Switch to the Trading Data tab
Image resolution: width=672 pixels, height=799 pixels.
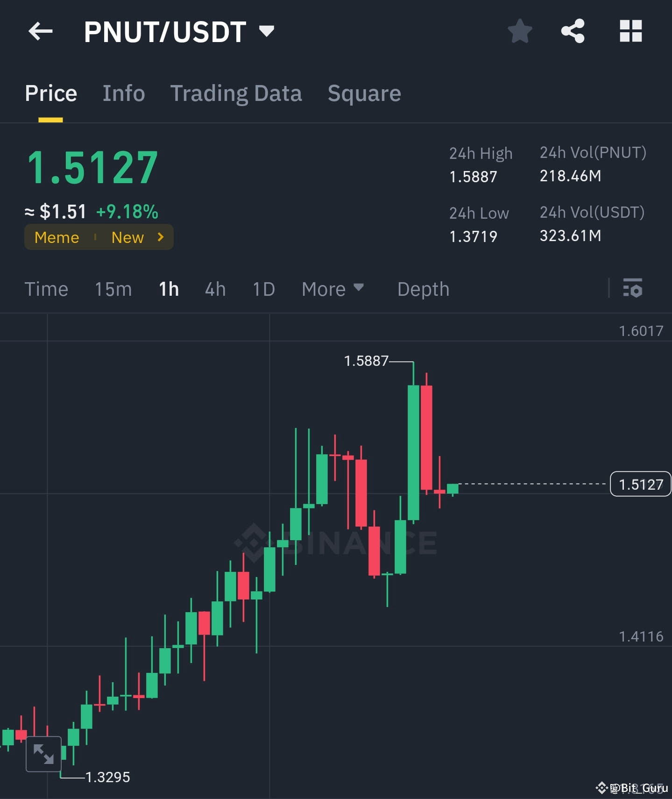[236, 93]
